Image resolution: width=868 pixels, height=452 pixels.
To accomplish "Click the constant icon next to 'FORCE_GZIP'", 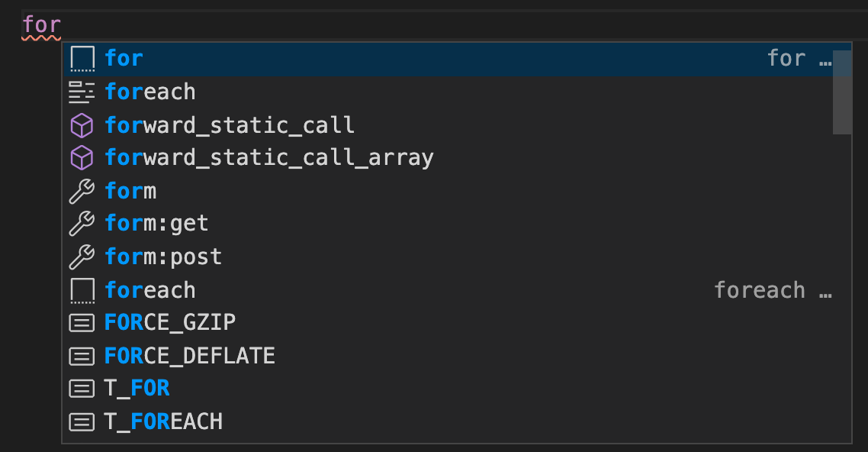I will click(x=82, y=322).
